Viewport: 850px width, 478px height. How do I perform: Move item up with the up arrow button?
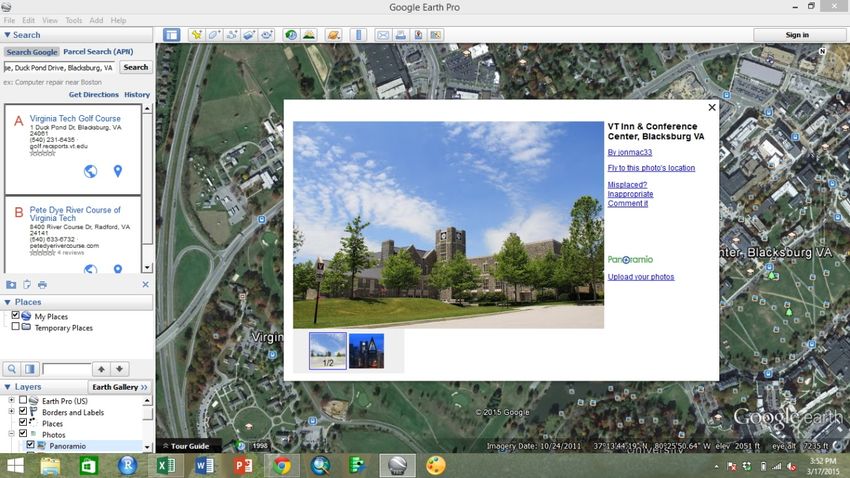(x=101, y=369)
